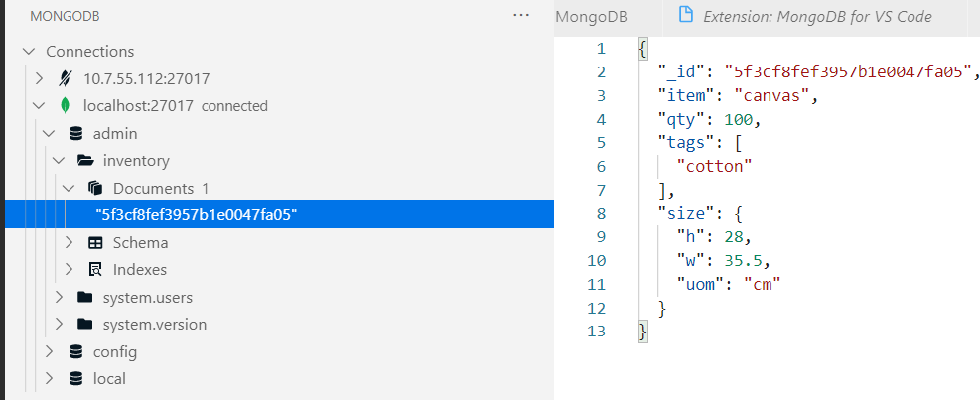Collapse the localhost:27017 connection chevron

39,106
